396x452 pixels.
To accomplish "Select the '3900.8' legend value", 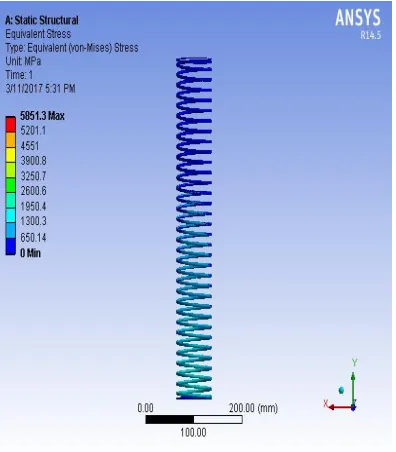I will [x=33, y=161].
